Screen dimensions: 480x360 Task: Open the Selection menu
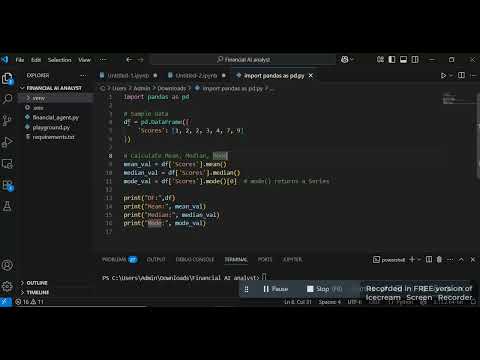tap(59, 60)
